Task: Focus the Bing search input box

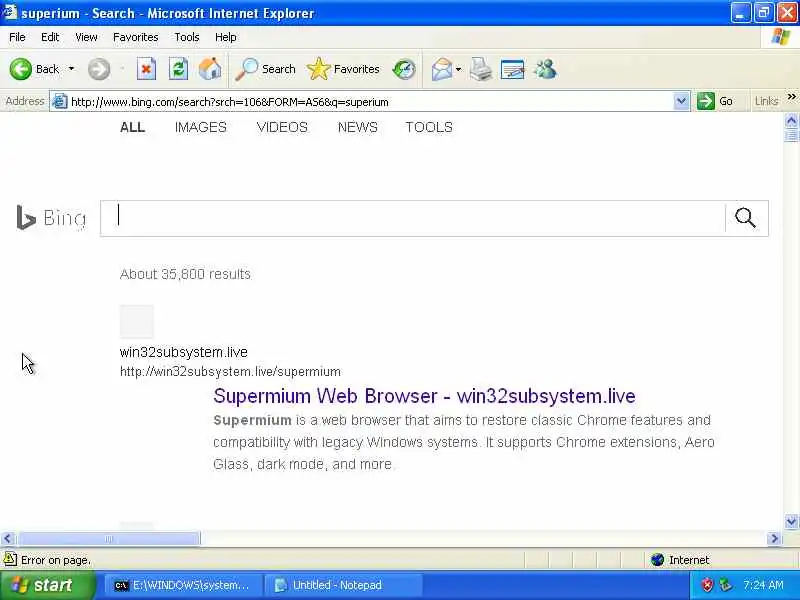Action: pyautogui.click(x=412, y=218)
